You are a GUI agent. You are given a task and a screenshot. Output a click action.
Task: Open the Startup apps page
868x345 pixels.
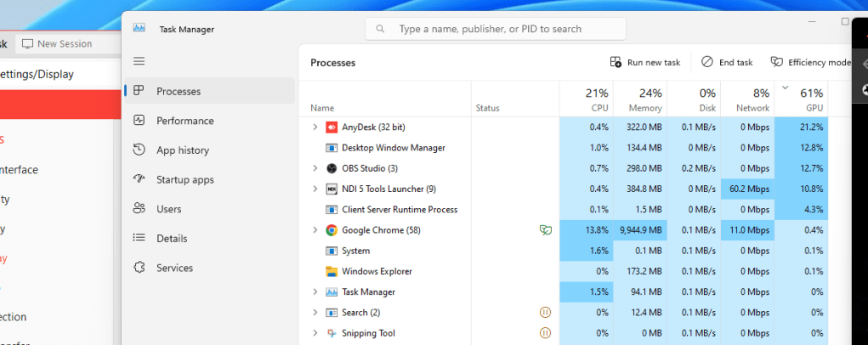pyautogui.click(x=209, y=179)
